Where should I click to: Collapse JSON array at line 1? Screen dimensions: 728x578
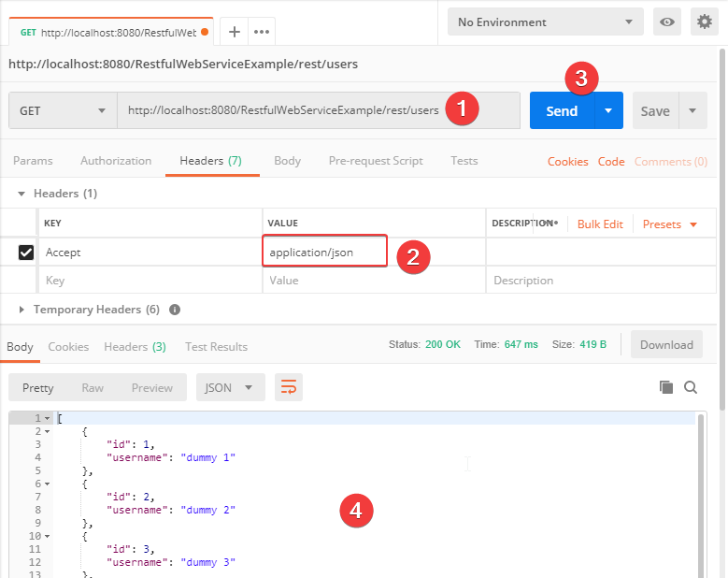(47, 418)
